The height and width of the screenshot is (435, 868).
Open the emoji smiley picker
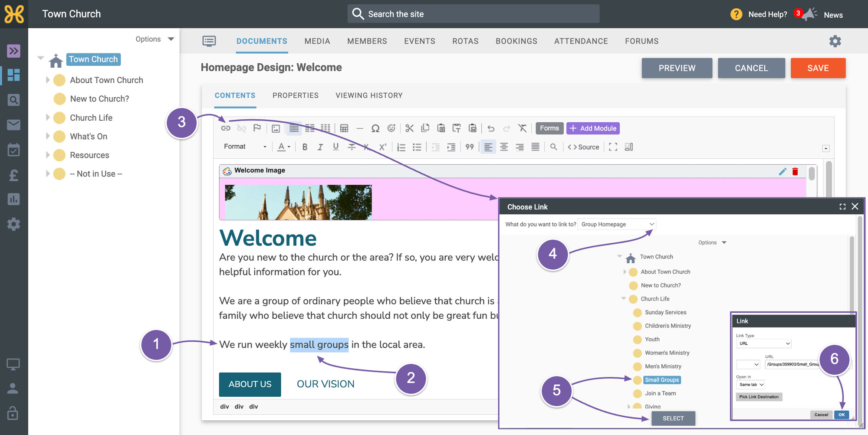click(x=391, y=128)
